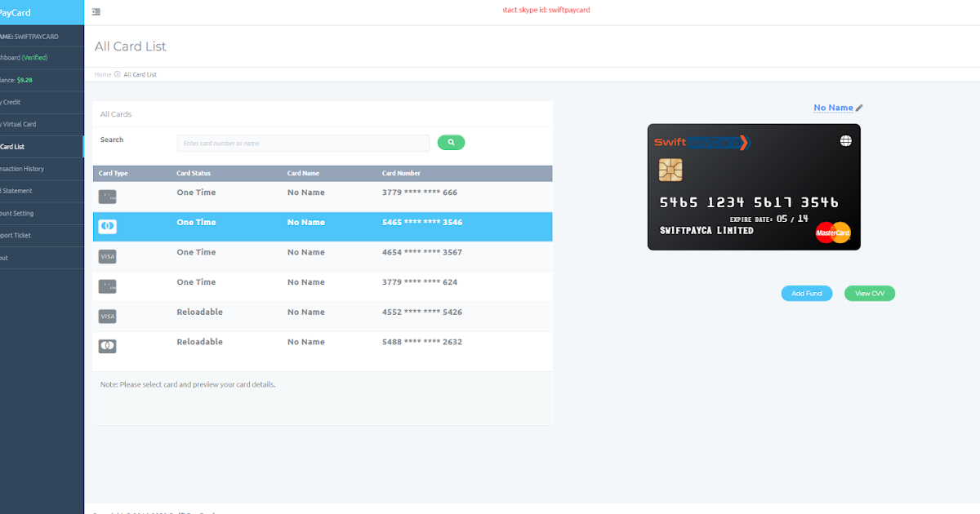980x514 pixels.
Task: Open the Home breadcrumb link
Action: pyautogui.click(x=102, y=74)
